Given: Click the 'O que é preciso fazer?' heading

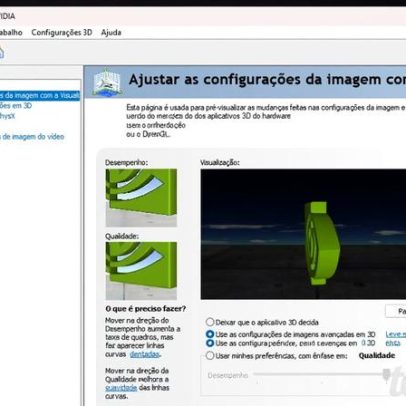Looking at the screenshot, I should pyautogui.click(x=146, y=309).
